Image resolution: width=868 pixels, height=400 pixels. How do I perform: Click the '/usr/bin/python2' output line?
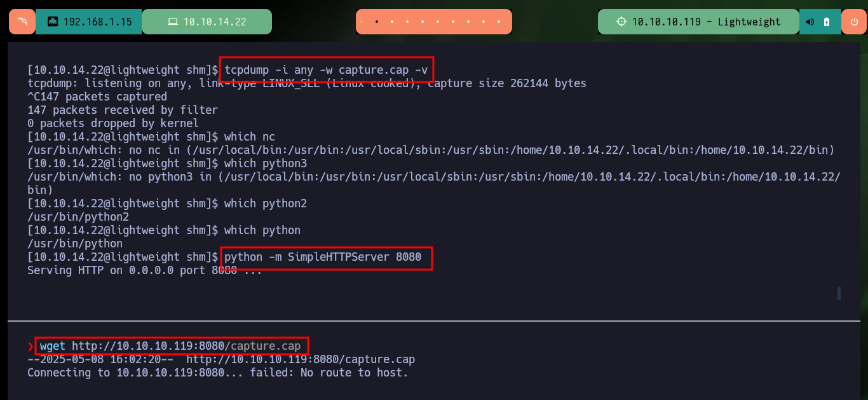[78, 217]
